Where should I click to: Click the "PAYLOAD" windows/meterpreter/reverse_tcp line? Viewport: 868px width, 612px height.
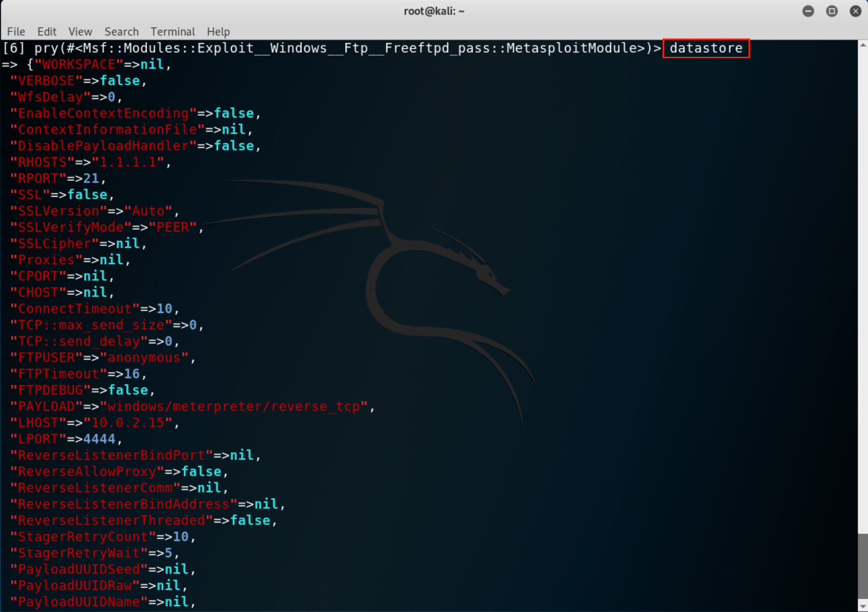tap(193, 406)
